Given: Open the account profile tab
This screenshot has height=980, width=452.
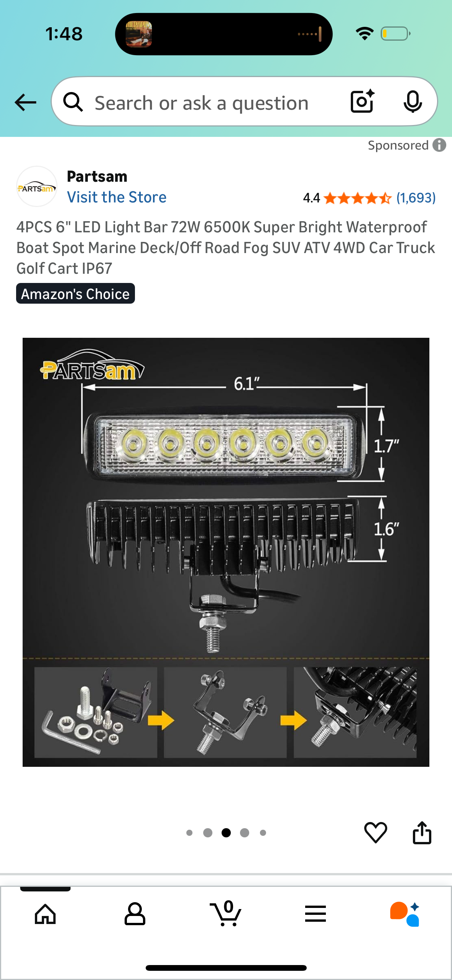Looking at the screenshot, I should coord(135,914).
